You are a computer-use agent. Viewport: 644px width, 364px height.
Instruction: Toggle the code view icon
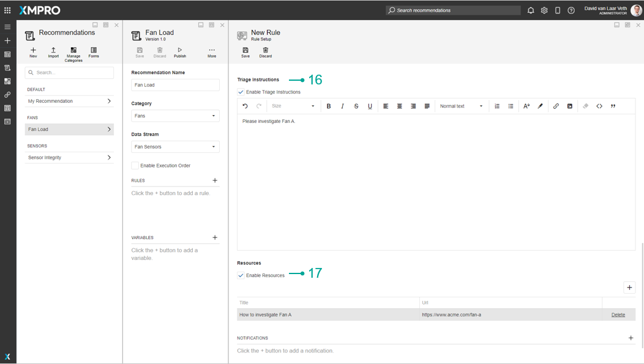[599, 106]
